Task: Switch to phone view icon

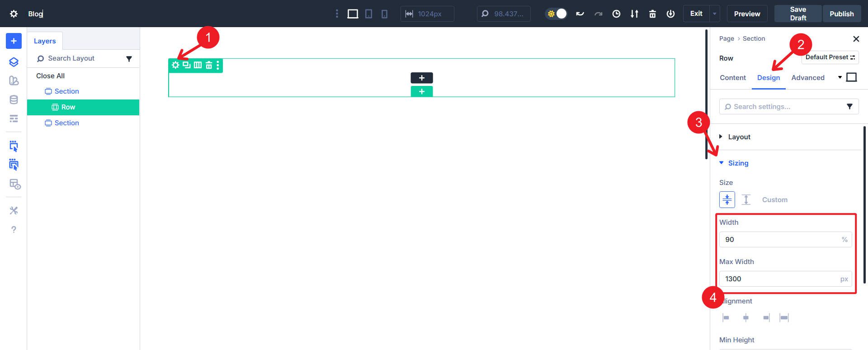Action: point(384,14)
